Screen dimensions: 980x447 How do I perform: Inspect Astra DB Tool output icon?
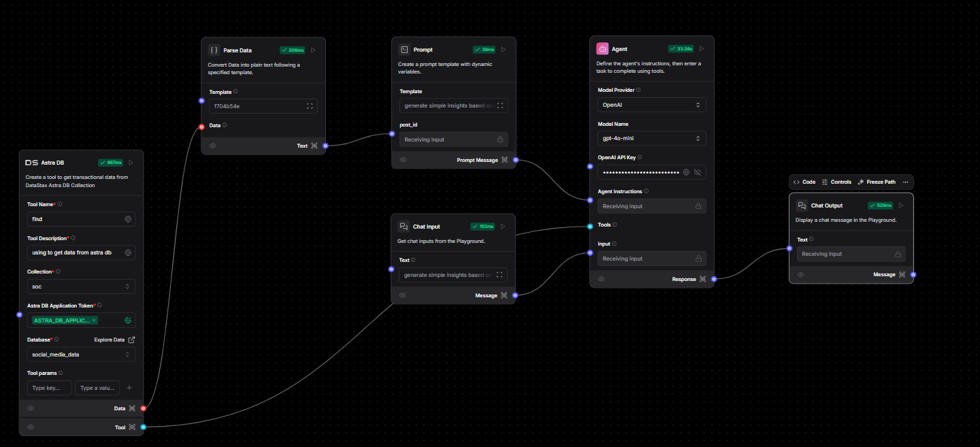click(x=132, y=427)
